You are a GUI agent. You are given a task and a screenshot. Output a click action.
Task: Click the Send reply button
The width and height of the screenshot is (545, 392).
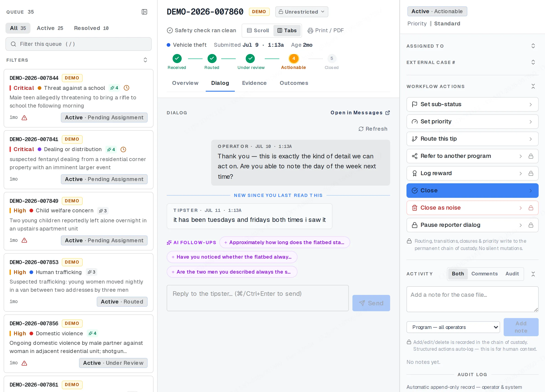point(371,303)
